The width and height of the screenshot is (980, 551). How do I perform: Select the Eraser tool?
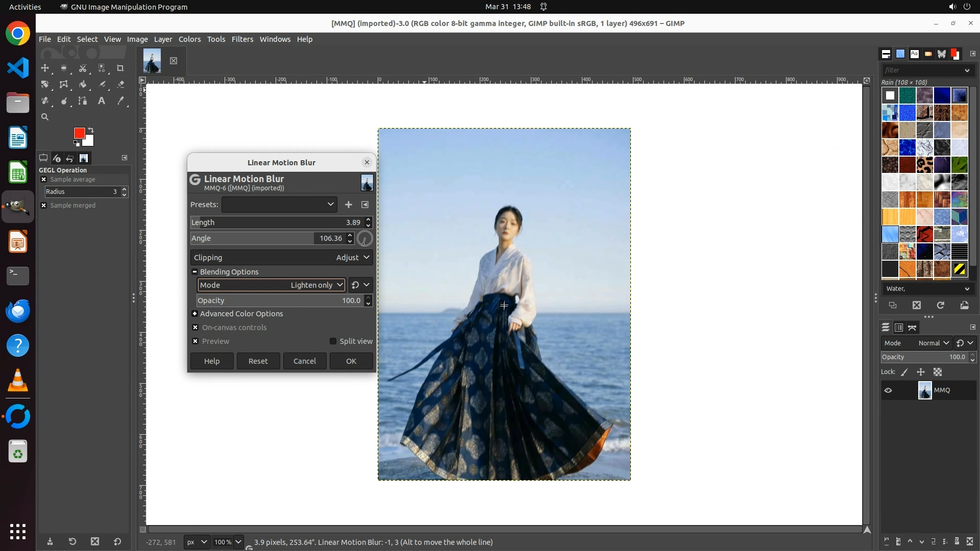[x=121, y=85]
